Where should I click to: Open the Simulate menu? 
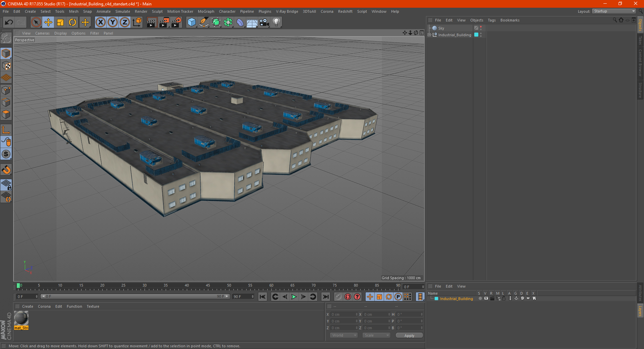(x=123, y=11)
